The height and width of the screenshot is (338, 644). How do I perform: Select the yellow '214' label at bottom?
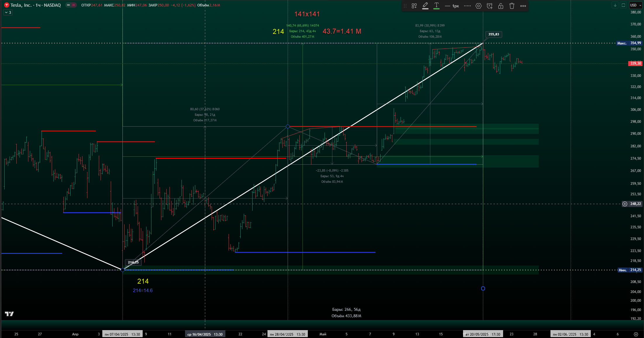[143, 281]
